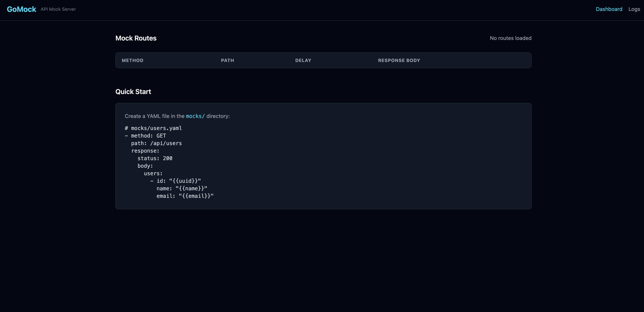The image size is (644, 312).
Task: Click the 'status: 200' code line
Action: click(x=155, y=158)
